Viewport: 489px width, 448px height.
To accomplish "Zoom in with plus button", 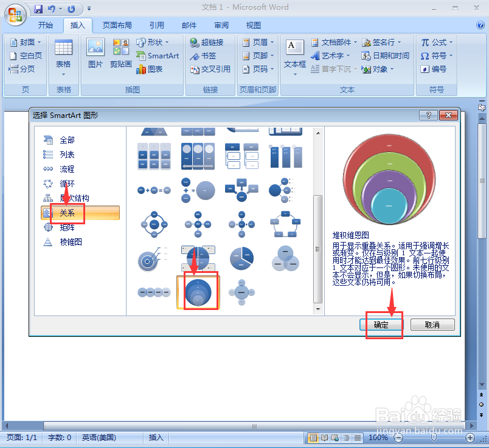I will [470, 438].
